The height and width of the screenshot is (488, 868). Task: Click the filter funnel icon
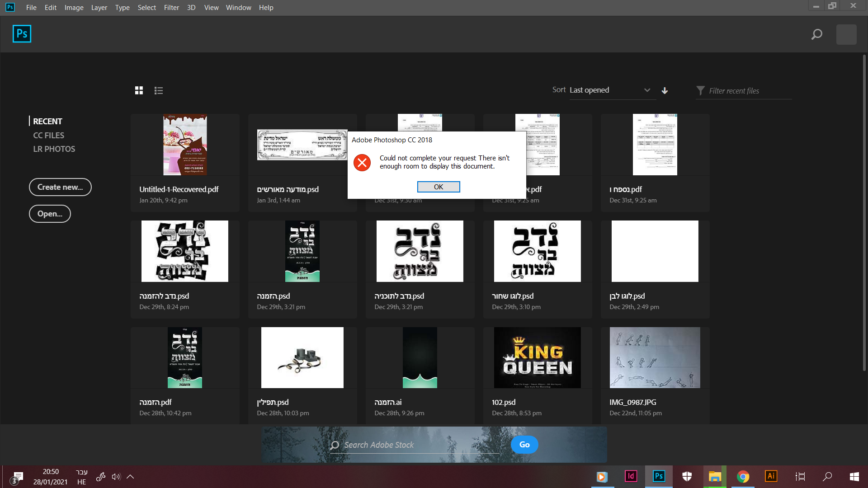click(x=700, y=90)
